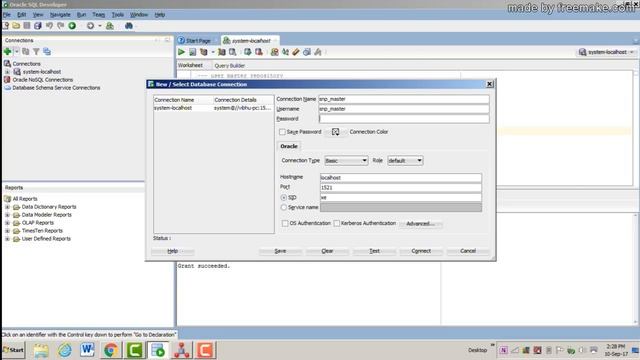The image size is (640, 360).
Task: Open the Connection Type dropdown
Action: click(346, 161)
